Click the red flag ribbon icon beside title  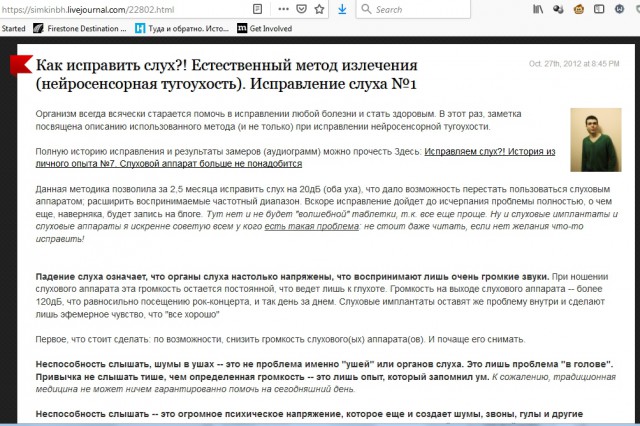(x=21, y=65)
